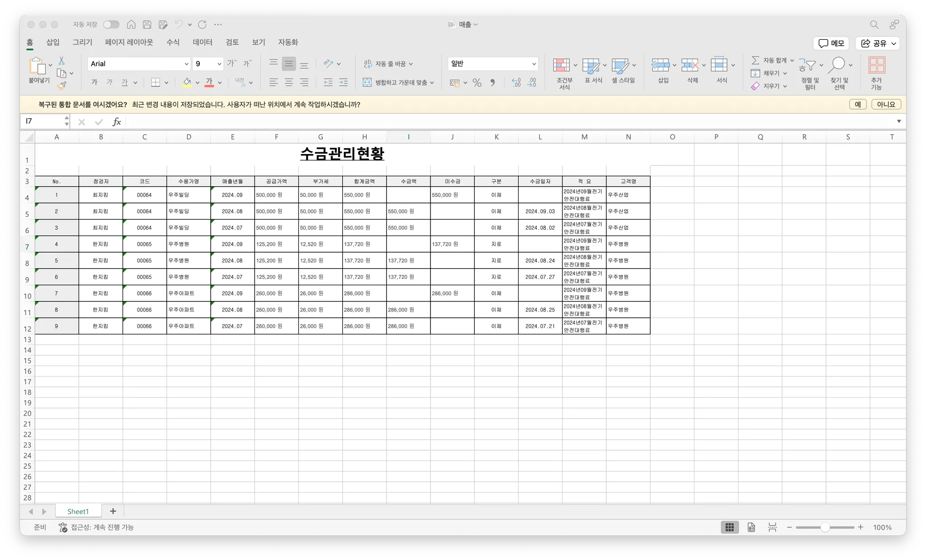Image resolution: width=926 pixels, height=560 pixels.
Task: Click the increase indent icon
Action: (x=344, y=83)
